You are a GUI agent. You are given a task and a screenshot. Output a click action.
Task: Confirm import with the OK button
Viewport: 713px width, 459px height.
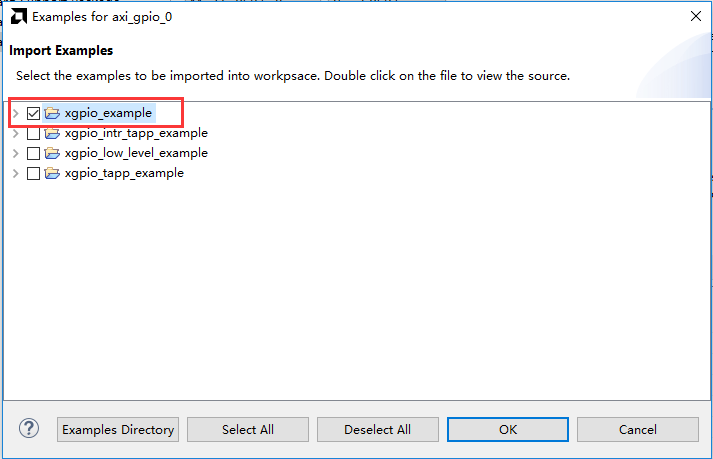[507, 429]
